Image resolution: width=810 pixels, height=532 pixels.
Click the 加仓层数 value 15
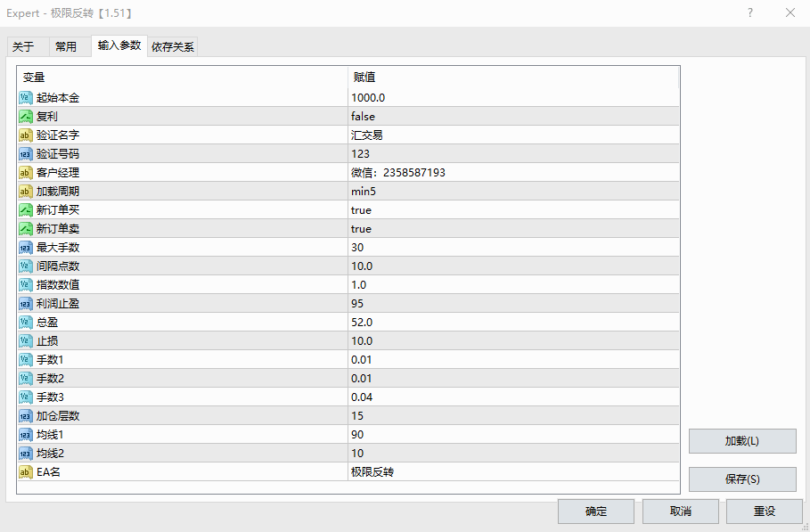coord(357,416)
